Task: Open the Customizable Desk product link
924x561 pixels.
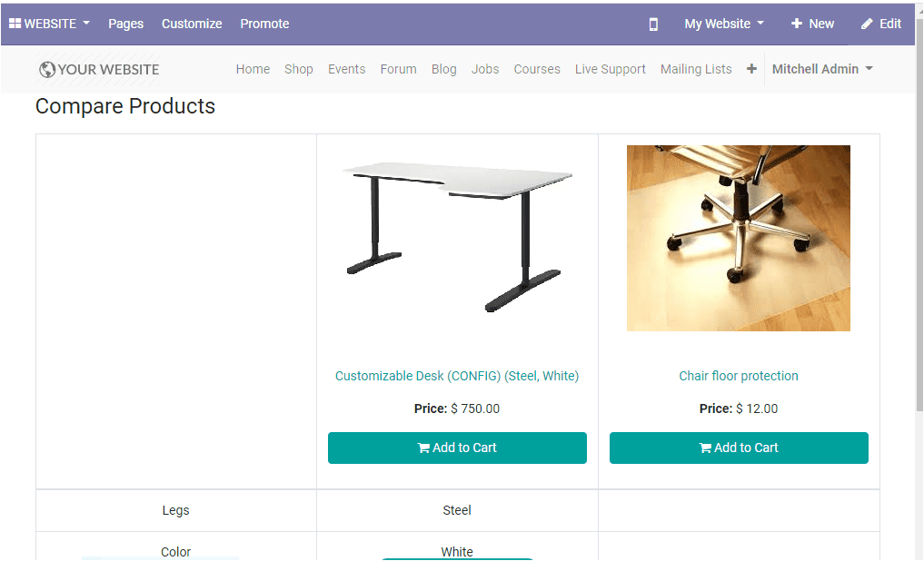Action: coord(457,376)
